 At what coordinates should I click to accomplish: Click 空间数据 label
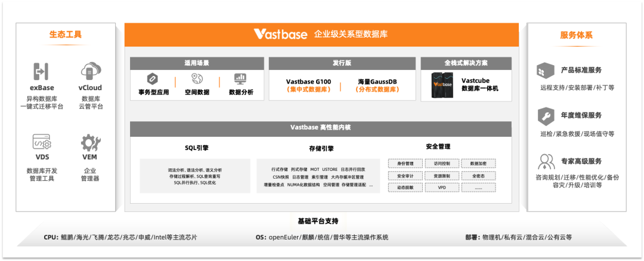197,92
